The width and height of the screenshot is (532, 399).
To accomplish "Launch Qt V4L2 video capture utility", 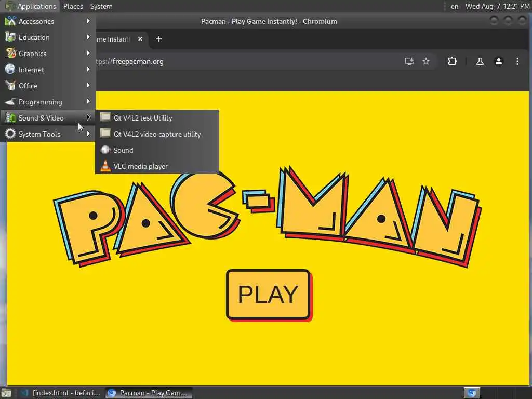I will click(x=157, y=134).
